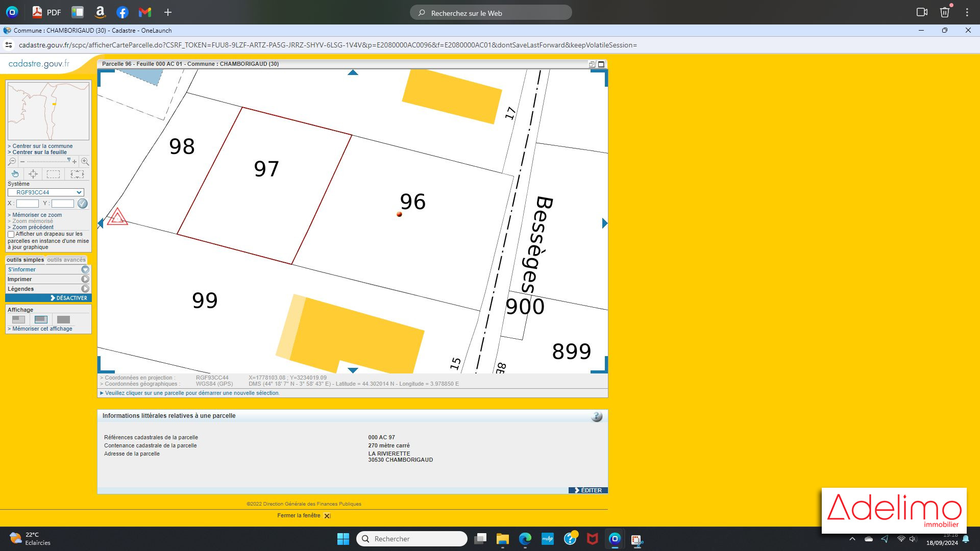Screen dimensions: 980x551
Task: Select the hand pan tool
Action: 15,174
